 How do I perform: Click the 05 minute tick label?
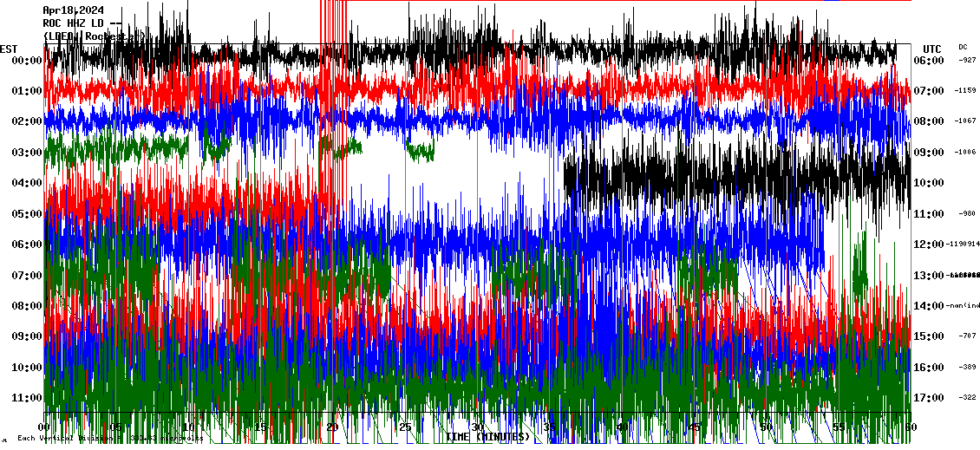pyautogui.click(x=116, y=427)
